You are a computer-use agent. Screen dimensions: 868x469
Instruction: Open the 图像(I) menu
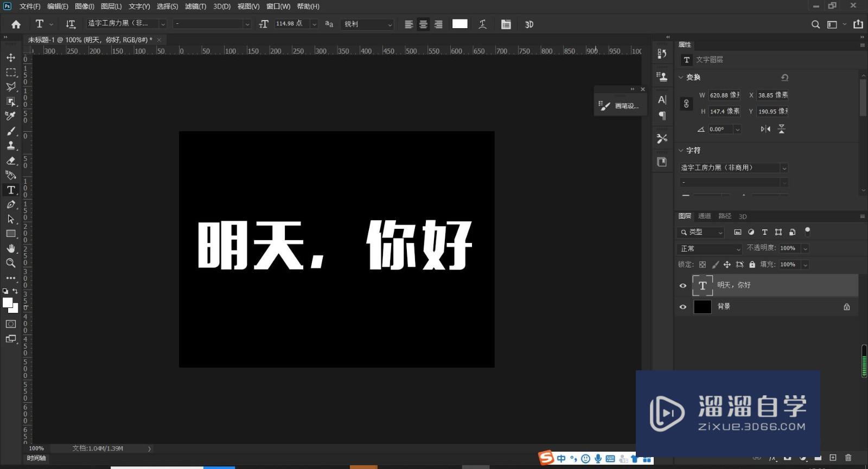[x=85, y=7]
